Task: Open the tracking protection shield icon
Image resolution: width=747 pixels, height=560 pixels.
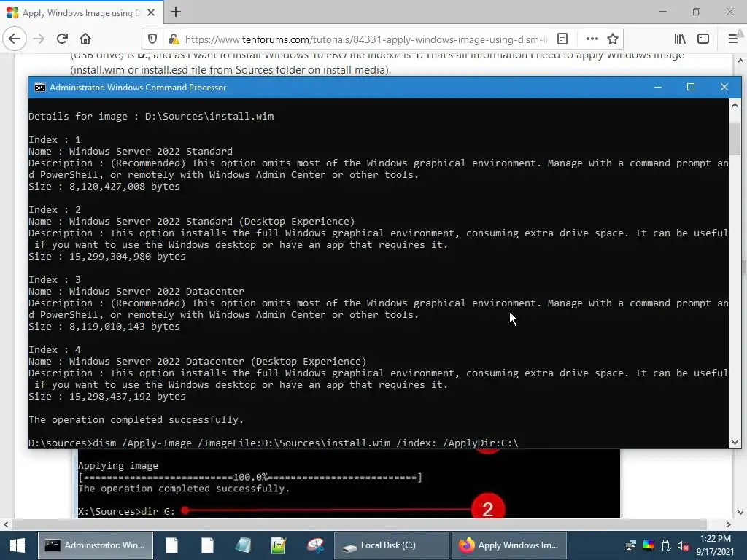Action: click(152, 39)
